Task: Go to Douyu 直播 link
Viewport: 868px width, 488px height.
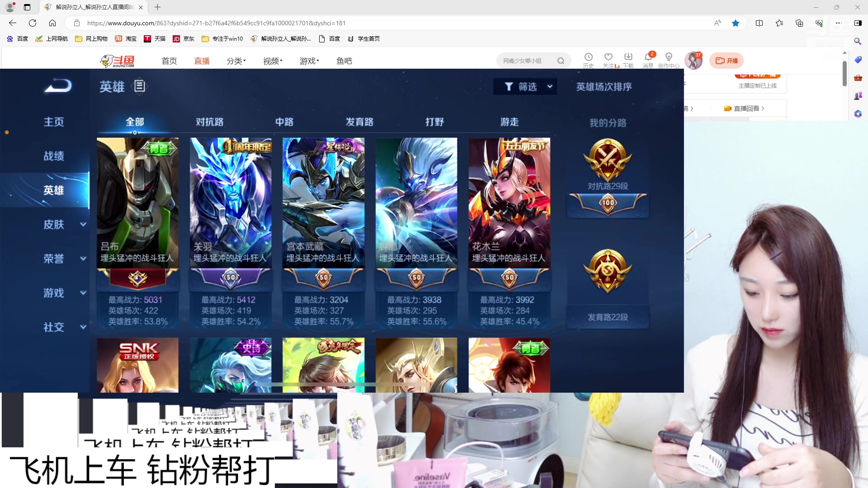Action: (x=202, y=61)
